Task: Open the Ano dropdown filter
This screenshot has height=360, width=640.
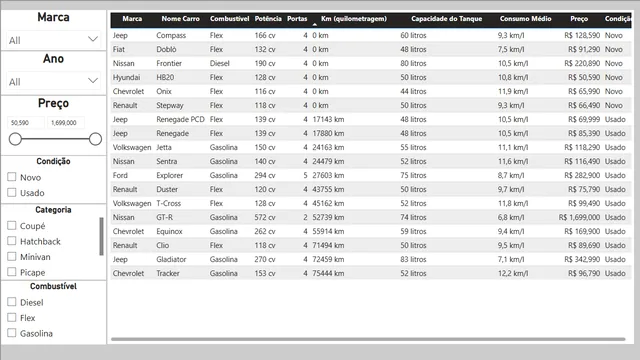Action: (x=53, y=81)
